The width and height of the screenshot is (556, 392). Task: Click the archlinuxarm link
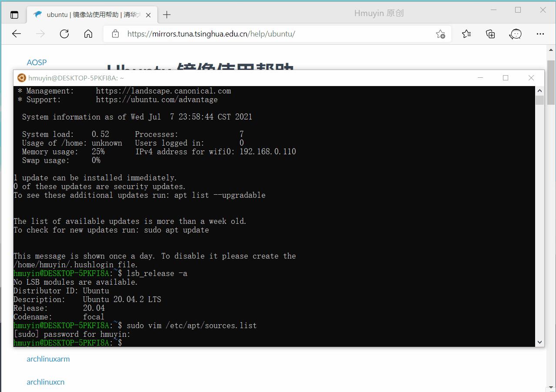pyautogui.click(x=48, y=359)
